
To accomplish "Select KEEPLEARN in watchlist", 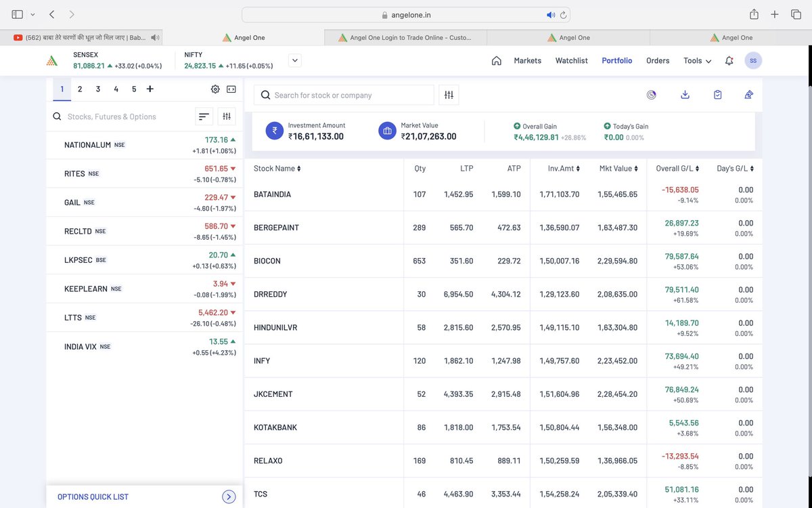I will [x=145, y=289].
